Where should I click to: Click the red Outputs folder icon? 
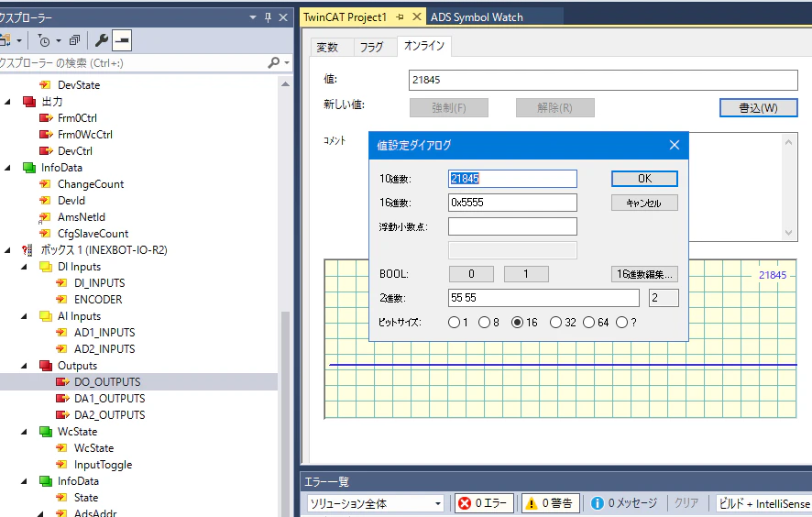click(46, 366)
